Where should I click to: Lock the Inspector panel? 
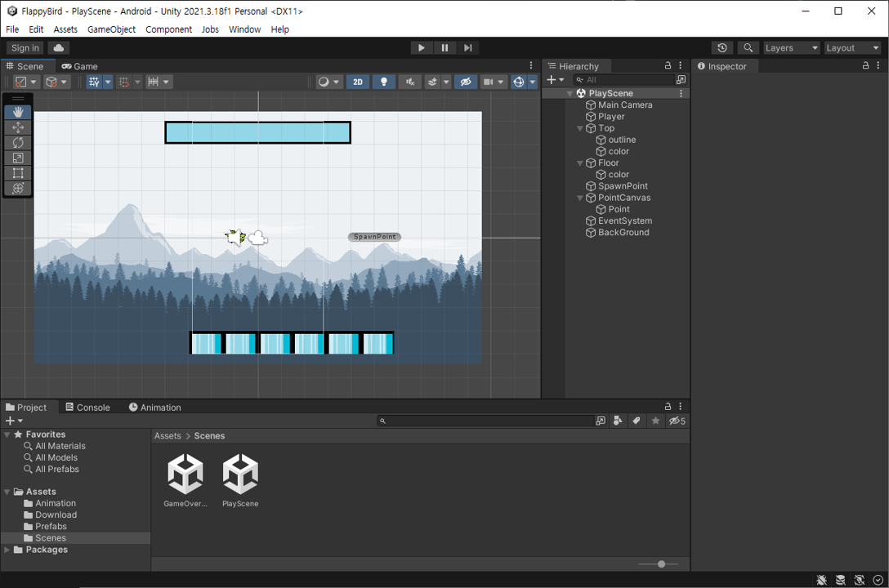coord(866,65)
